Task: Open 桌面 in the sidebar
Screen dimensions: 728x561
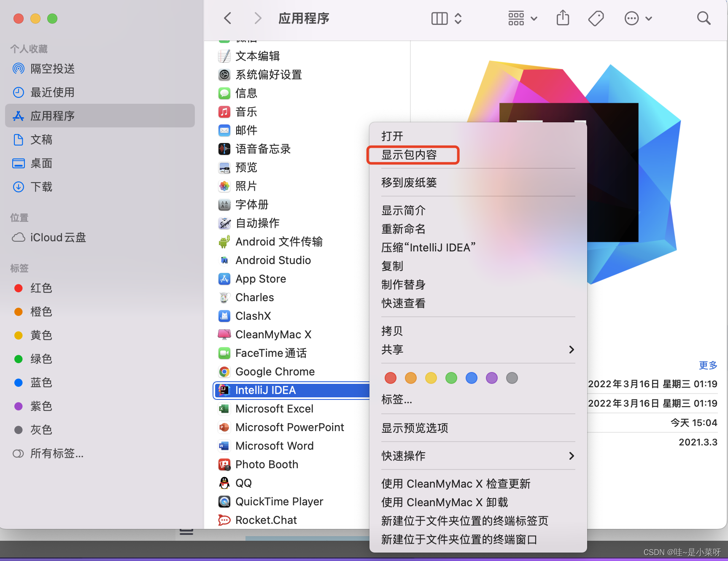Action: point(100,163)
